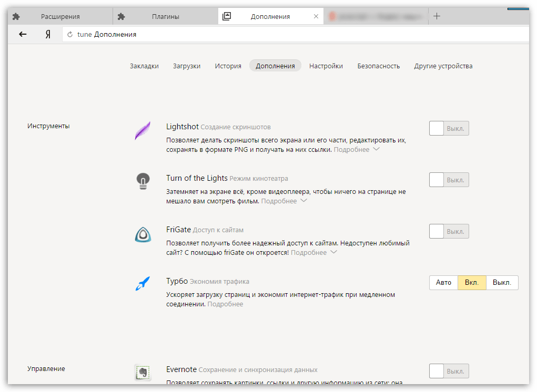Switch to the Плагины browser tab
The image size is (537, 392).
166,16
